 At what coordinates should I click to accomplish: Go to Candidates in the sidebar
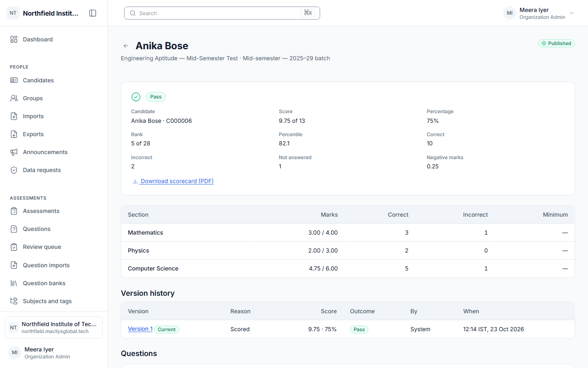click(54, 80)
